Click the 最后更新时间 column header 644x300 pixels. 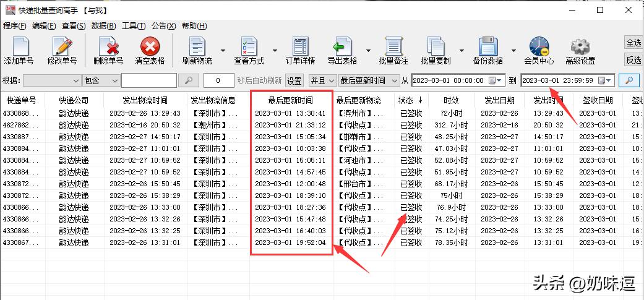click(290, 100)
